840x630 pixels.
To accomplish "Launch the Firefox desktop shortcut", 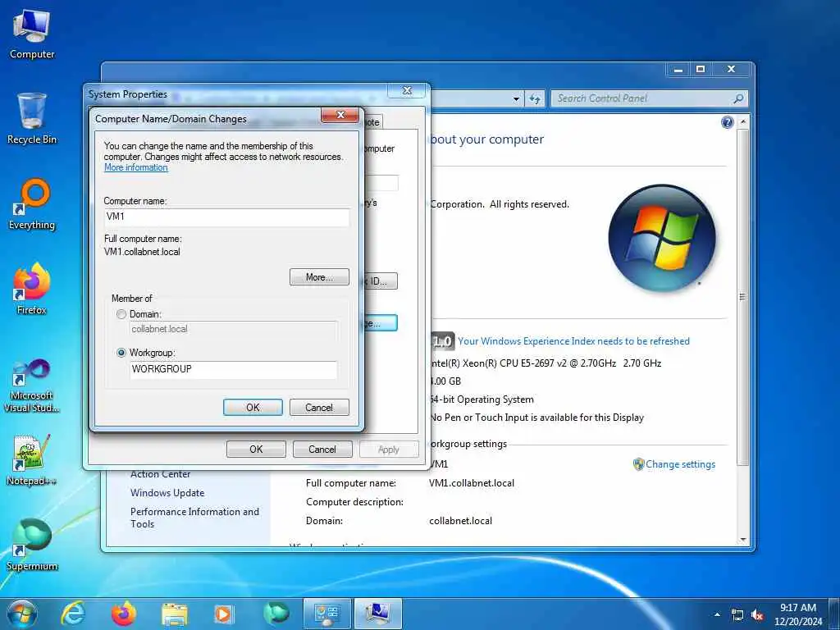I will (32, 289).
